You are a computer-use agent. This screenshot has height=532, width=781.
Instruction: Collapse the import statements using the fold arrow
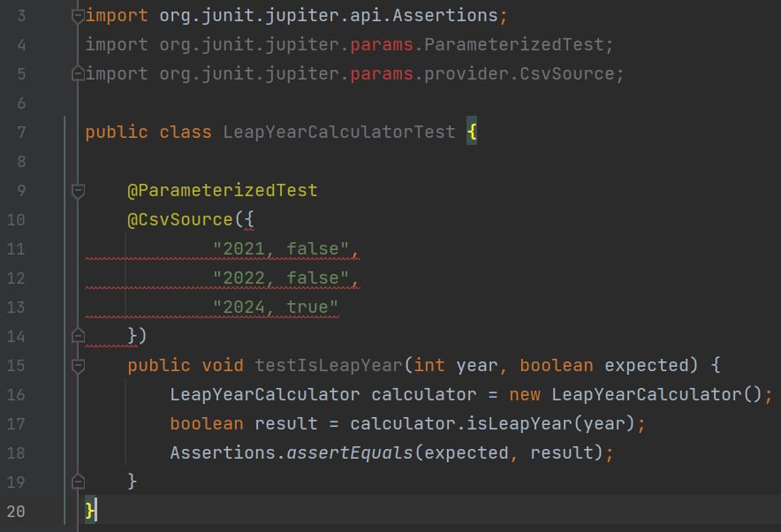point(77,15)
